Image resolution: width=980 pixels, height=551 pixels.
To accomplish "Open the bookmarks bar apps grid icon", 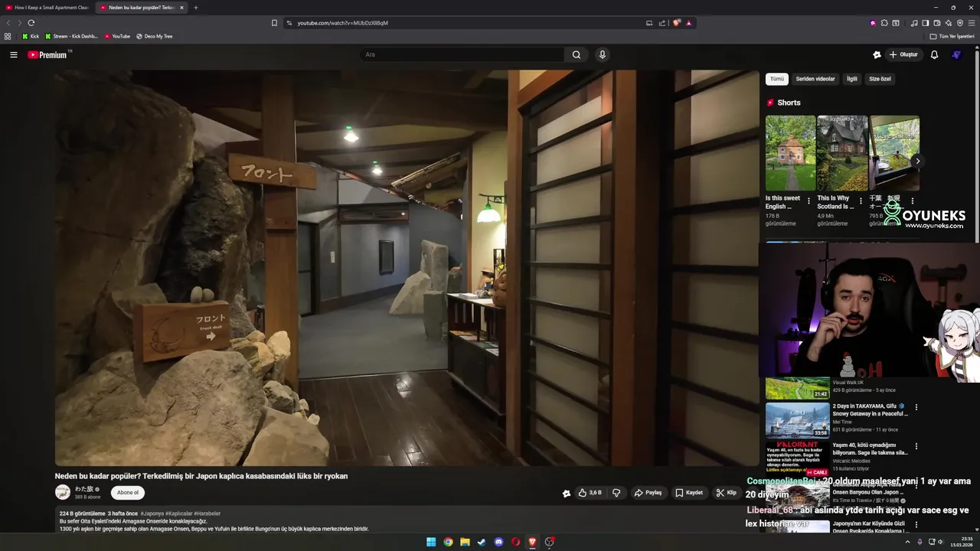I will pyautogui.click(x=8, y=36).
